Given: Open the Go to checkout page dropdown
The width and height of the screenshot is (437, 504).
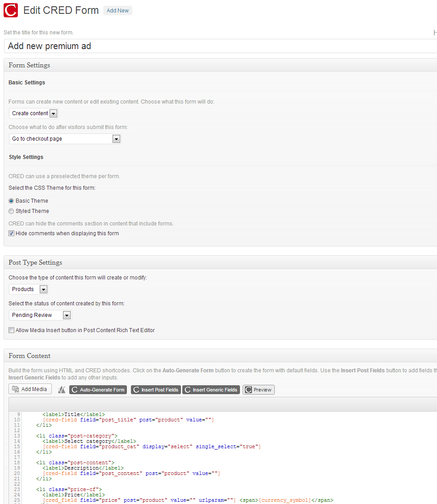Looking at the screenshot, I should pyautogui.click(x=65, y=139).
